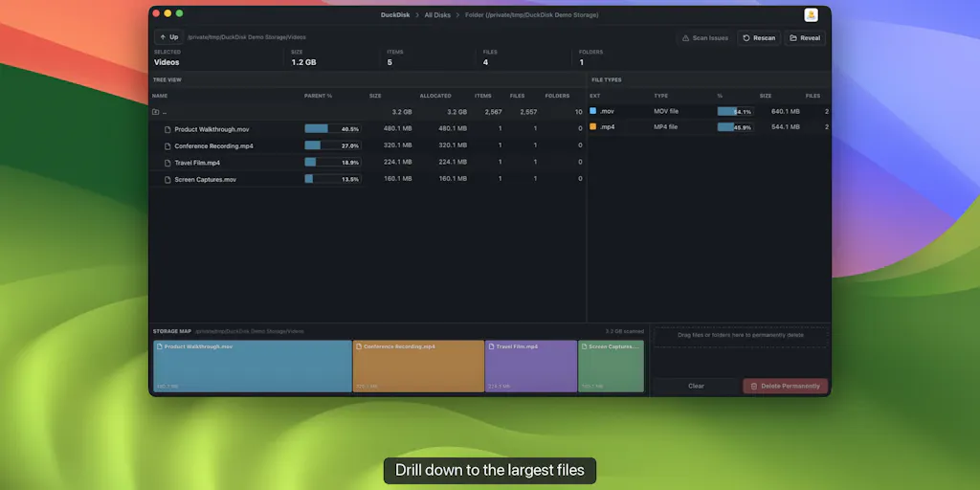This screenshot has height=490, width=980.
Task: Sort tree view by Items column header
Action: point(482,97)
